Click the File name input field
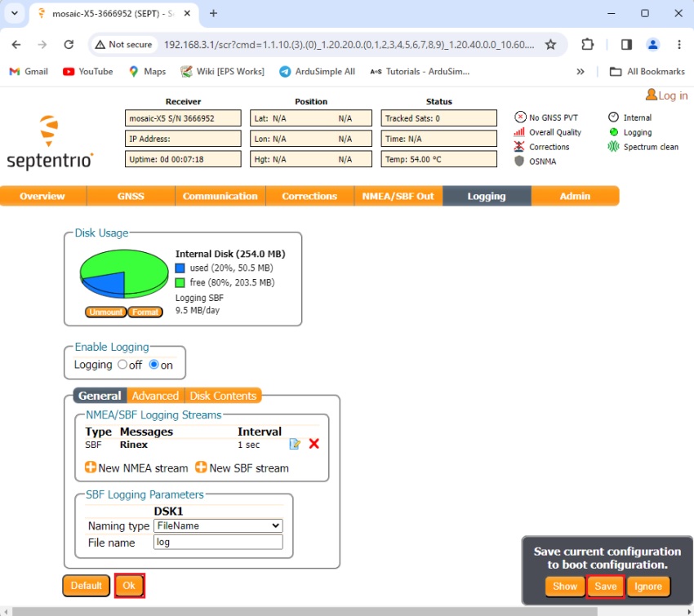 point(218,543)
